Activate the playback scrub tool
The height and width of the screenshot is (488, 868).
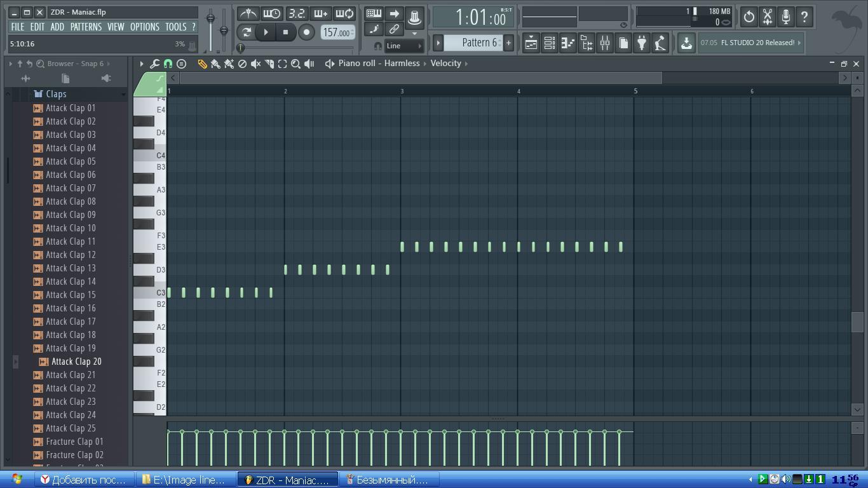click(x=309, y=64)
